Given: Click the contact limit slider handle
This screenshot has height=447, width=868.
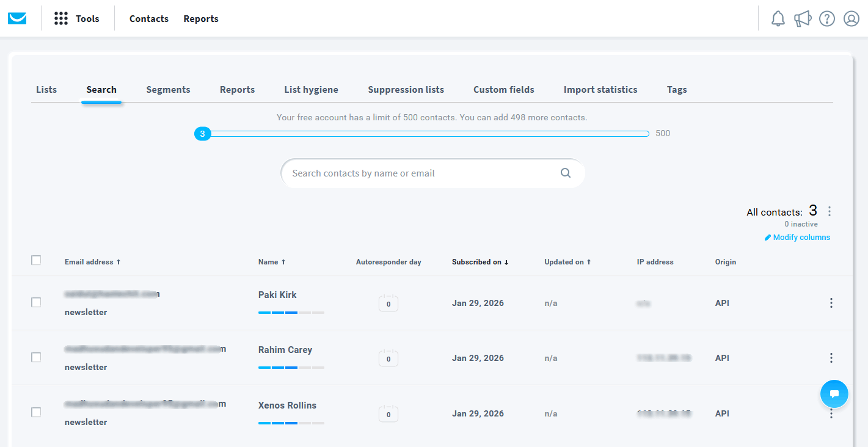Looking at the screenshot, I should 202,133.
